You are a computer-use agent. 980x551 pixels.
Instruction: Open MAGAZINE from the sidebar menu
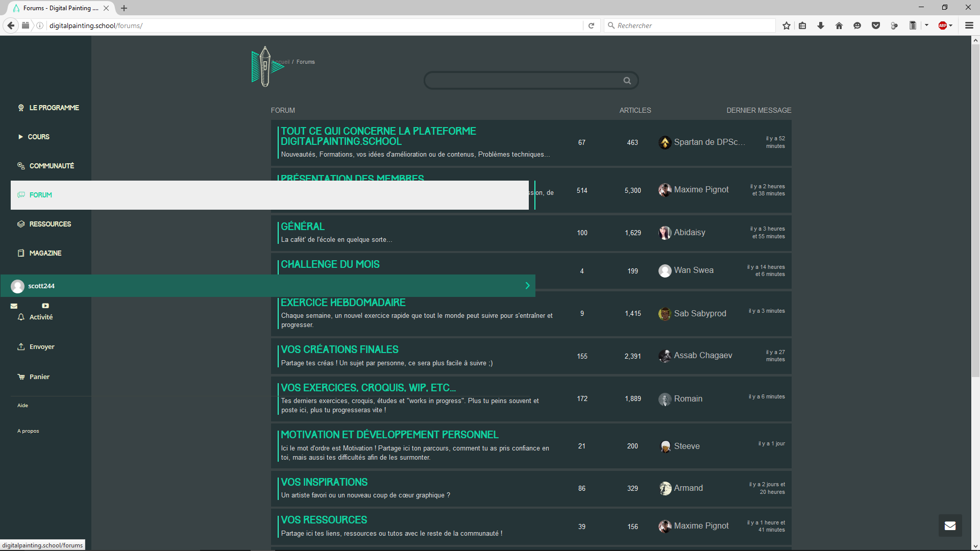point(45,253)
